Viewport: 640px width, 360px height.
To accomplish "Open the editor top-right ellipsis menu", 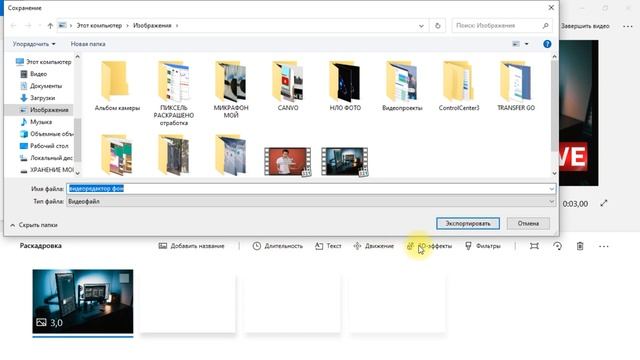I will 628,26.
